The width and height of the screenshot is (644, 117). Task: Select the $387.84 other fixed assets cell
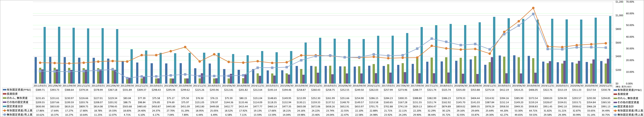pos(490,102)
